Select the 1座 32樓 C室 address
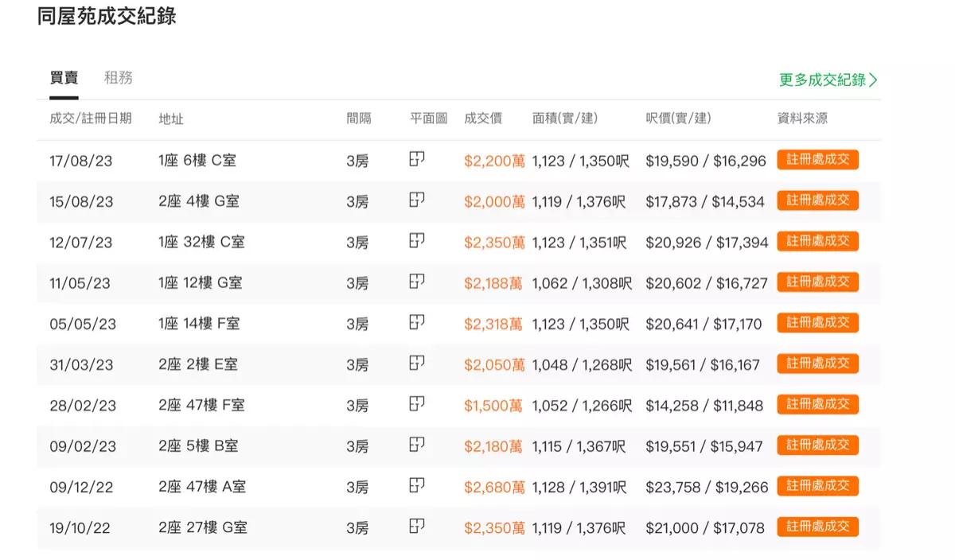This screenshot has height=560, width=955. [201, 242]
